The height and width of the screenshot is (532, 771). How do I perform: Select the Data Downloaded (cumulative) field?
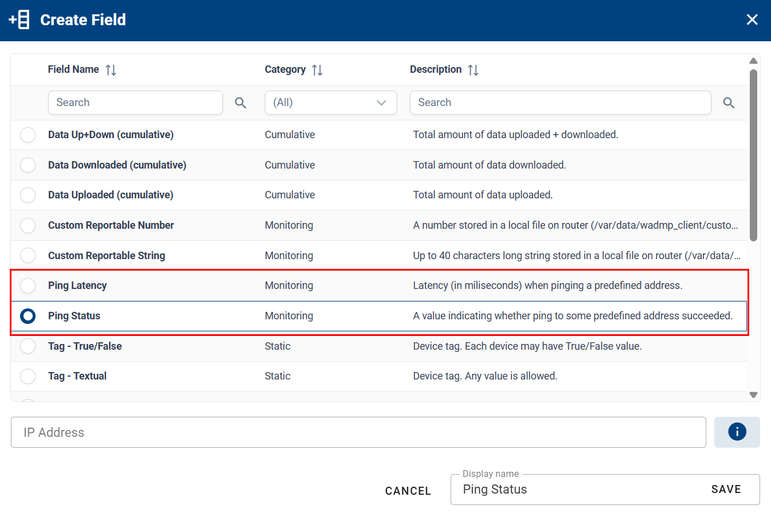pyautogui.click(x=28, y=165)
